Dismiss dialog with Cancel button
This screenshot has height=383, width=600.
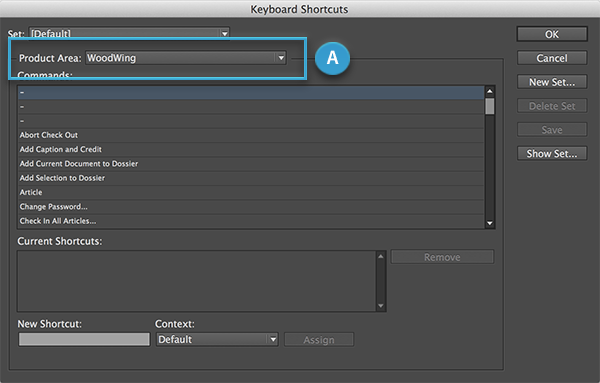point(552,58)
